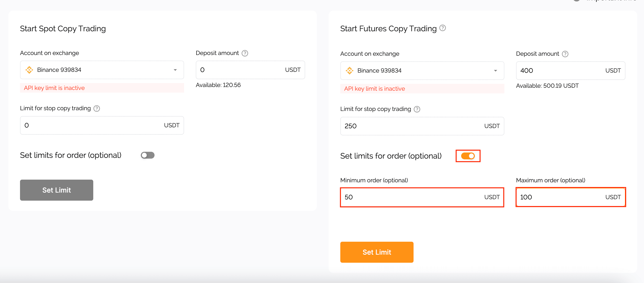644x283 pixels.
Task: Click help icon beside Start Futures Copy Trading
Action: point(443,28)
